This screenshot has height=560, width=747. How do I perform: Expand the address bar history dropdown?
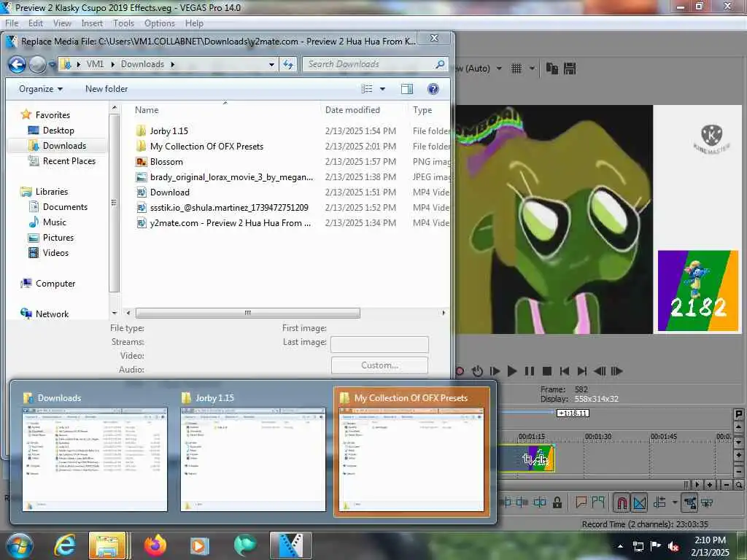coord(271,64)
